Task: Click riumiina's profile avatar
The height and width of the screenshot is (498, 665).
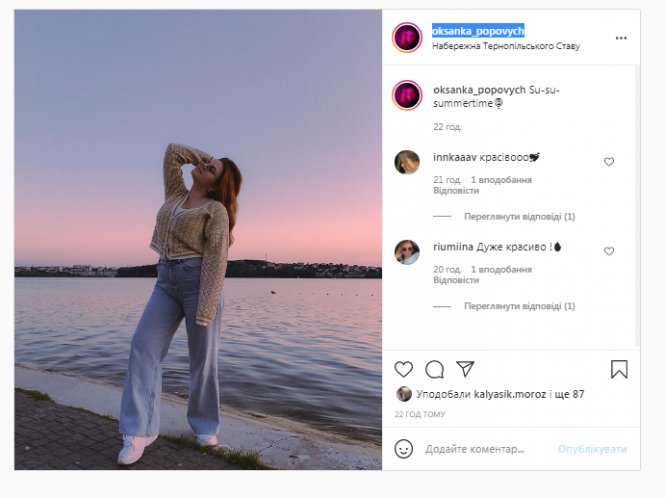Action: tap(407, 252)
